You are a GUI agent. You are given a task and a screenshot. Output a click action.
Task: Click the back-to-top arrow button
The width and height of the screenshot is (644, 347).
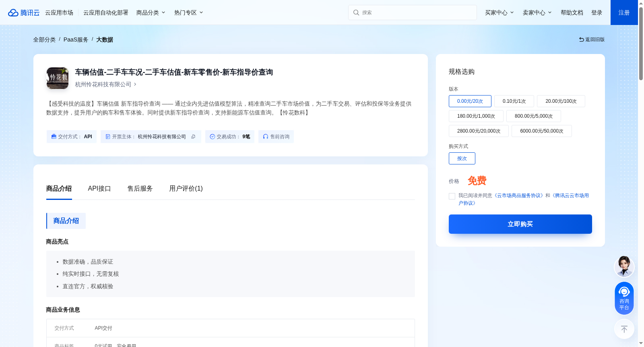(x=624, y=329)
